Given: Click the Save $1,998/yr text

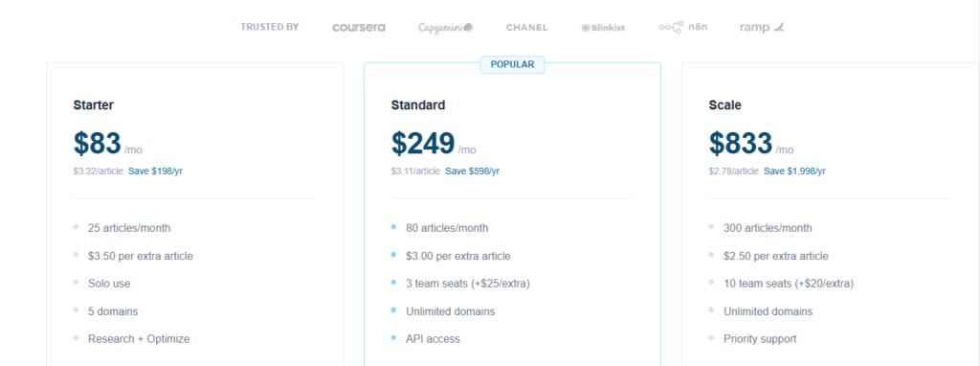Looking at the screenshot, I should [794, 171].
